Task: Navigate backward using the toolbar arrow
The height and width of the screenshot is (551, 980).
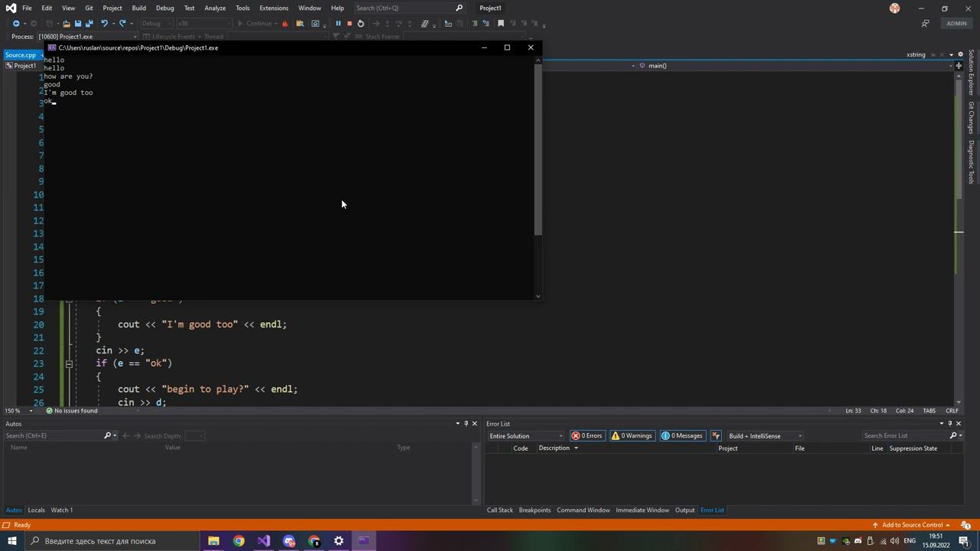Action: [16, 23]
